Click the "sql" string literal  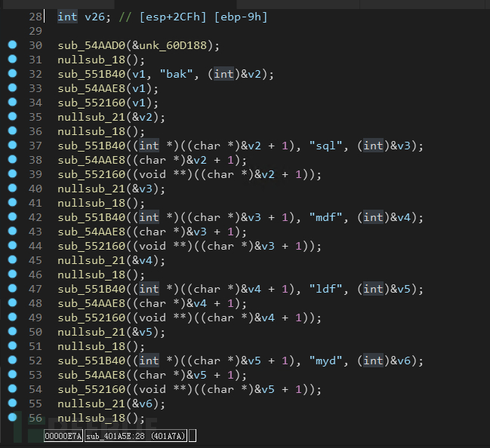tap(326, 146)
